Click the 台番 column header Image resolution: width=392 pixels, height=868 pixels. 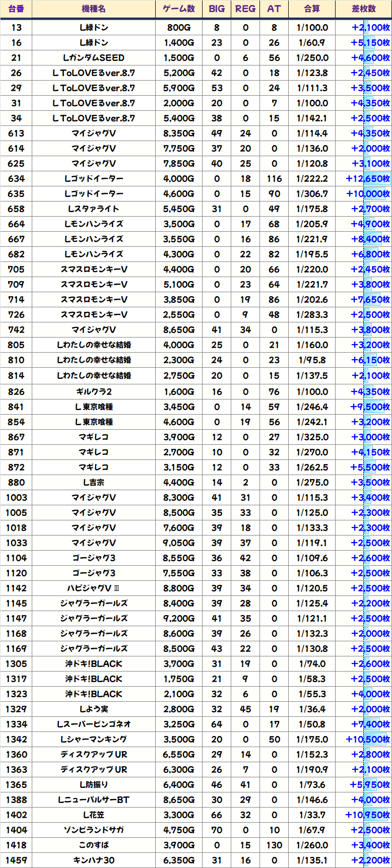click(x=16, y=9)
